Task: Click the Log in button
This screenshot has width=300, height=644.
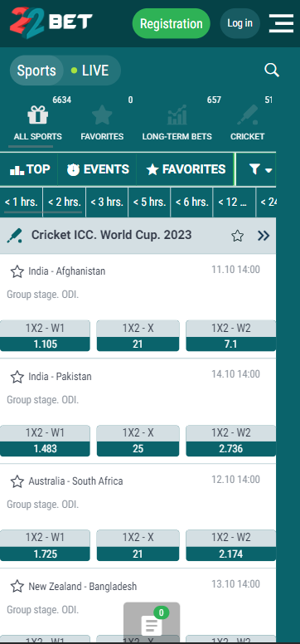Action: pos(240,23)
